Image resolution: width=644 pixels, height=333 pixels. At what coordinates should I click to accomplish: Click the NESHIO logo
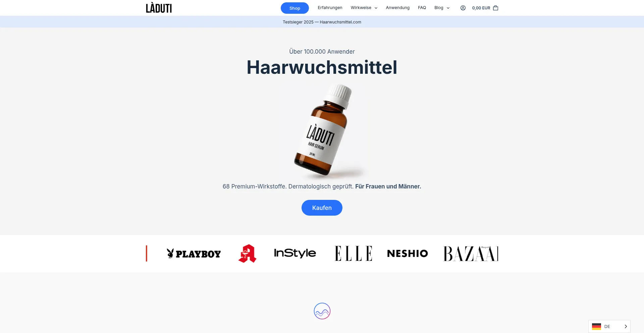[x=408, y=254]
